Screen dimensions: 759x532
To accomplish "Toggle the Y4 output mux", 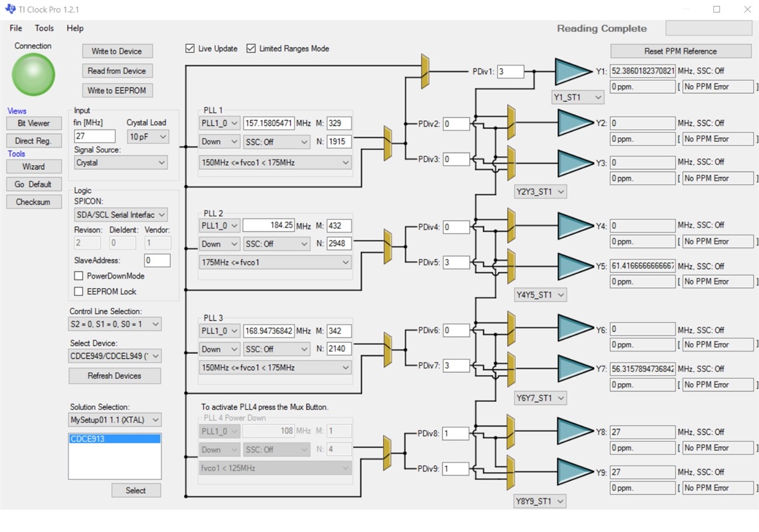I will coord(511,225).
